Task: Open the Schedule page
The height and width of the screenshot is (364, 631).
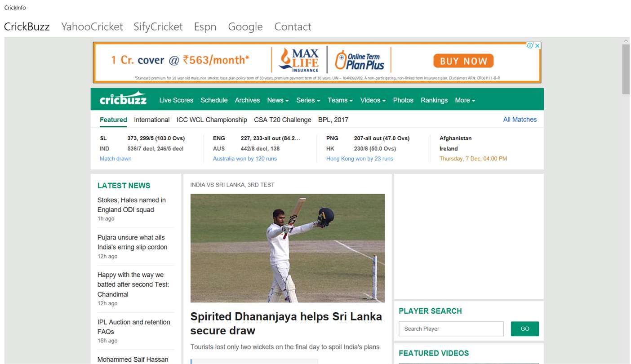Action: [214, 100]
